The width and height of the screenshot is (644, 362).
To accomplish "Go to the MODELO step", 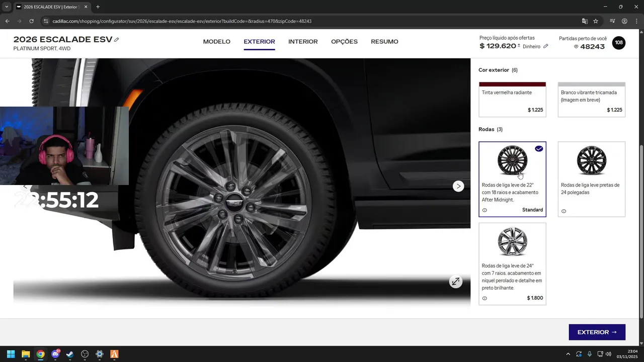I will click(x=216, y=42).
